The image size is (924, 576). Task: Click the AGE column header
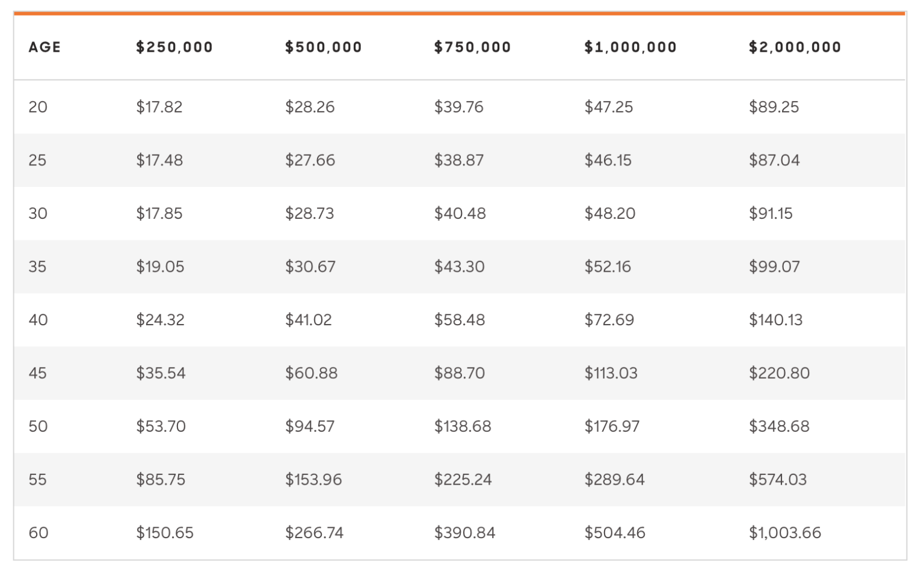[x=45, y=47]
